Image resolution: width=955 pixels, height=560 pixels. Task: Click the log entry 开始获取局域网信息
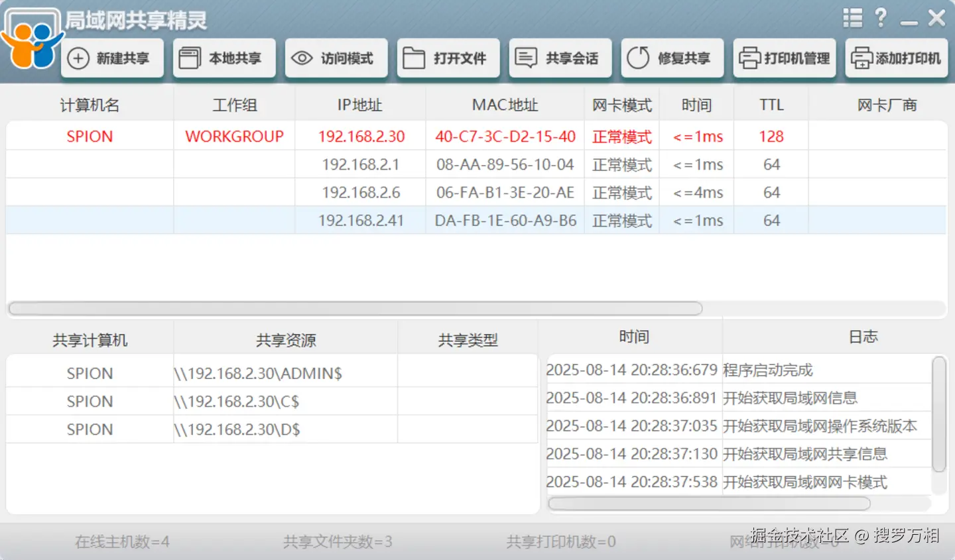(x=790, y=398)
